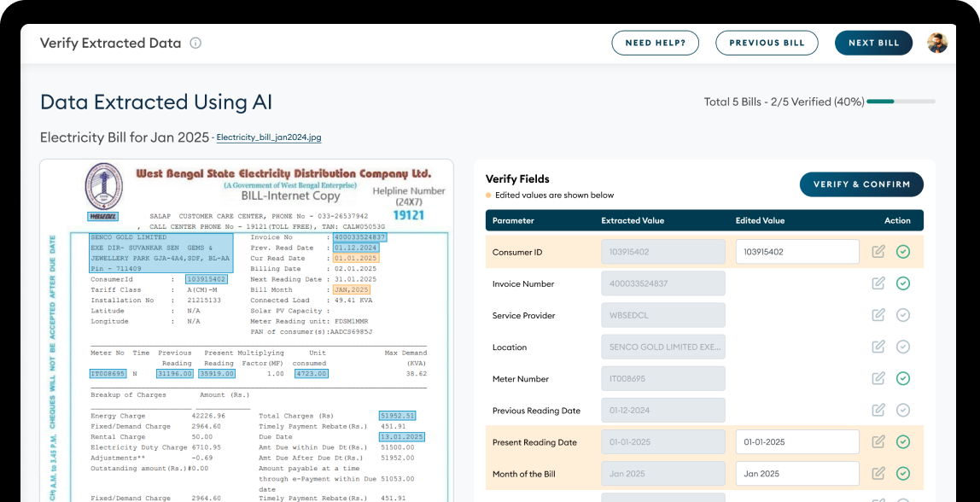Mark Invoice Number as verified
This screenshot has width=980, height=502.
click(903, 283)
